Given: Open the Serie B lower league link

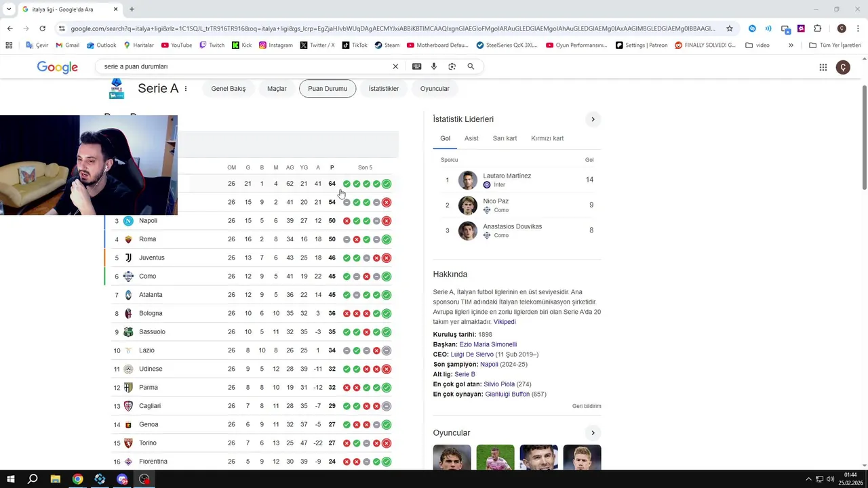Looking at the screenshot, I should tap(465, 374).
